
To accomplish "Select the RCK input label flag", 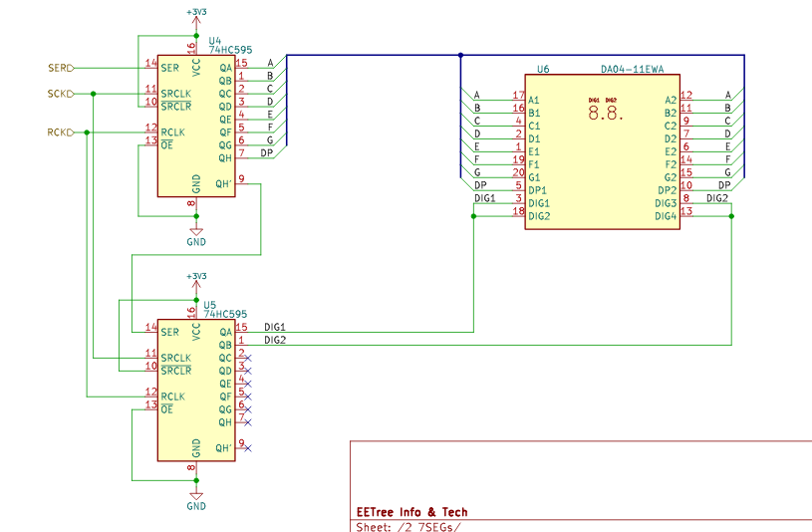I will point(60,133).
